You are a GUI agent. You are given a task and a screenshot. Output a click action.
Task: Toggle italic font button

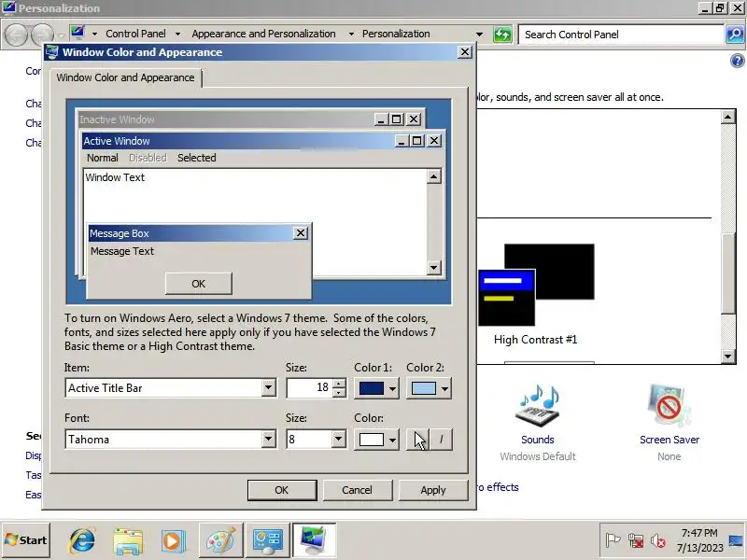(441, 439)
